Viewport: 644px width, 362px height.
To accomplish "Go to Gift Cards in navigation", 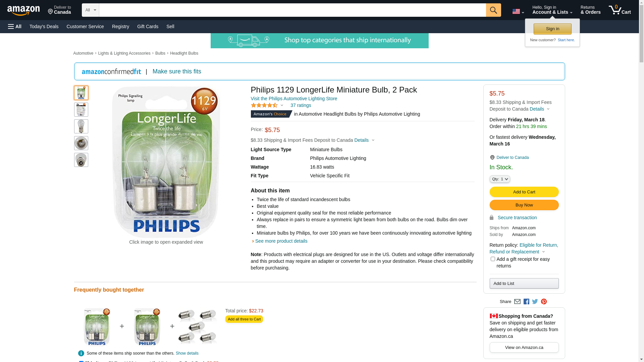I will click(x=148, y=26).
